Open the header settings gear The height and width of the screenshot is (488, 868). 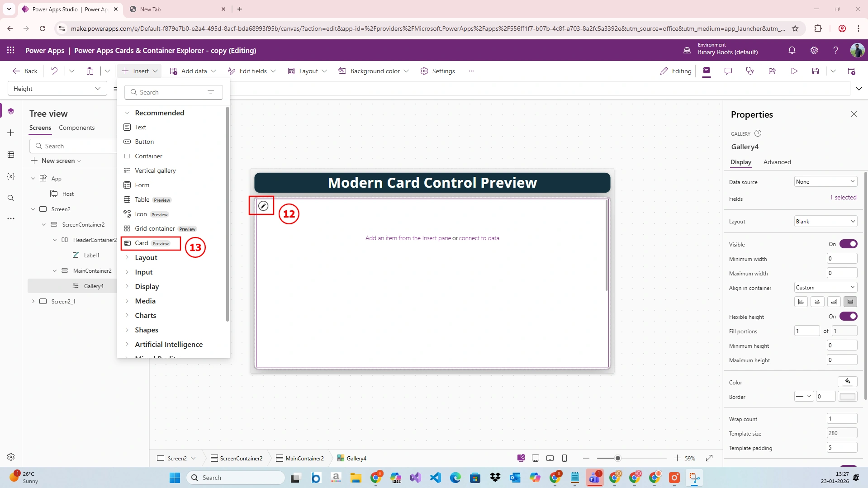(814, 50)
